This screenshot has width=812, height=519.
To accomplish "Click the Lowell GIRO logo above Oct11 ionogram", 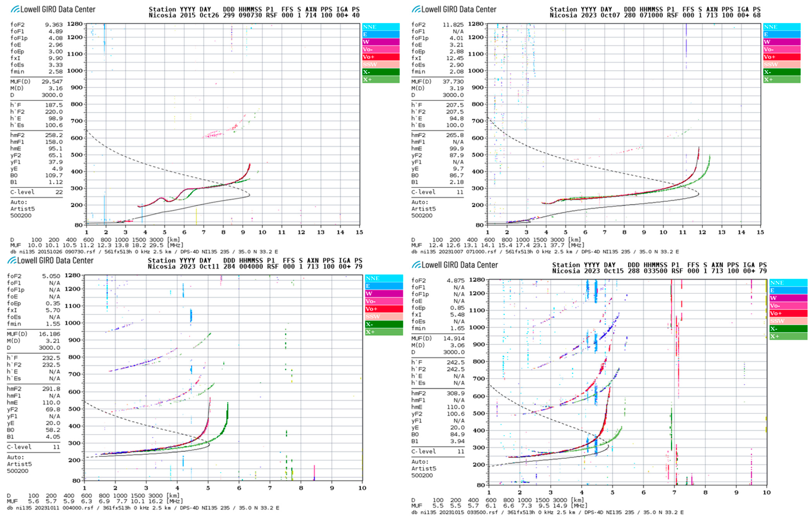I will coord(51,261).
